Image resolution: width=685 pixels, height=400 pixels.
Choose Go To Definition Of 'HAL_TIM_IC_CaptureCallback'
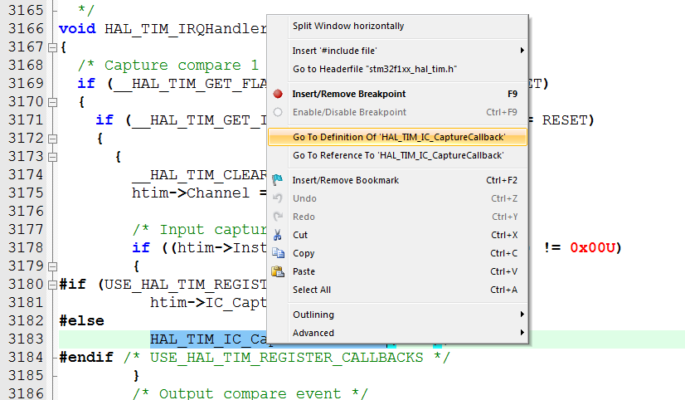click(x=398, y=136)
